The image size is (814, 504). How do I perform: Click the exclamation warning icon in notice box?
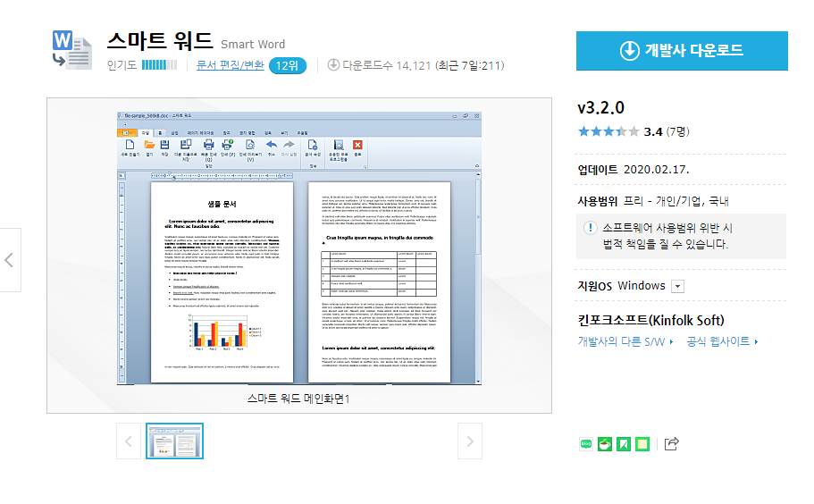click(x=591, y=228)
